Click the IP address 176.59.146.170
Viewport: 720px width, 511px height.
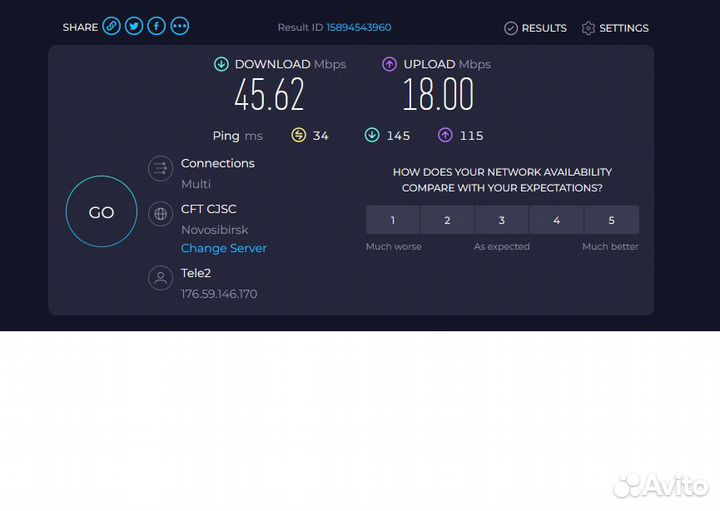(x=219, y=294)
